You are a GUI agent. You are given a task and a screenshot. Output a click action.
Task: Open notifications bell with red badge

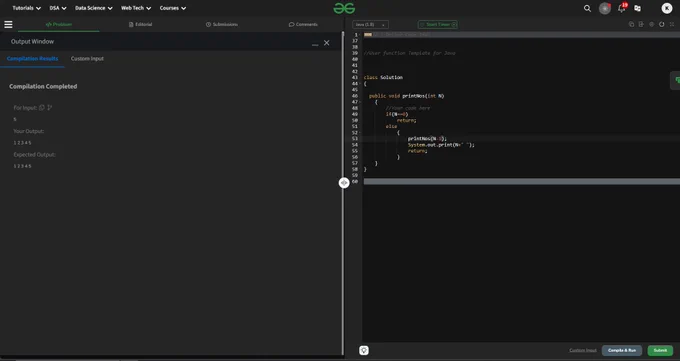[x=622, y=8]
